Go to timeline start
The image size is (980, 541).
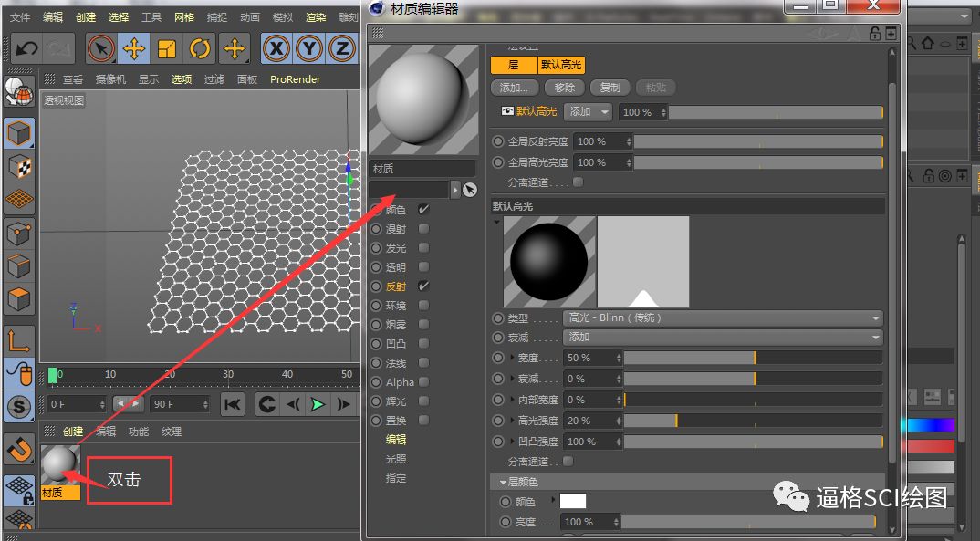click(x=233, y=405)
